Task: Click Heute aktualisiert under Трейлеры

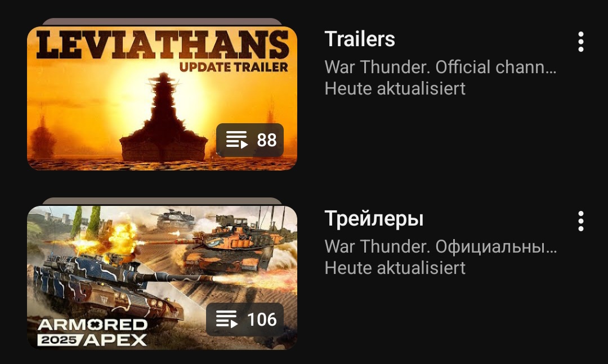Action: pos(395,268)
